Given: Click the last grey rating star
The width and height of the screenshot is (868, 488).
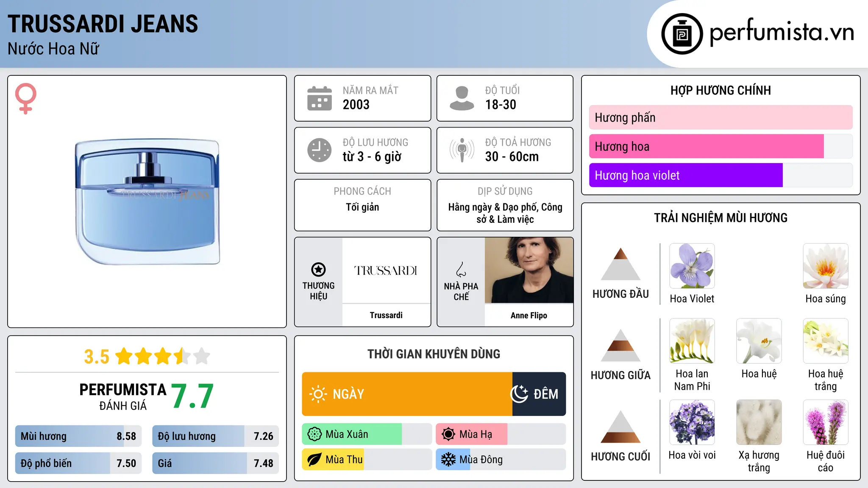Looking at the screenshot, I should click(x=202, y=356).
